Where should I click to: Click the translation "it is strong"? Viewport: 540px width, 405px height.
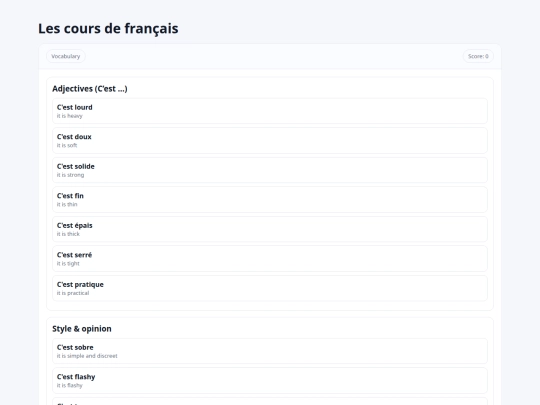pos(70,175)
